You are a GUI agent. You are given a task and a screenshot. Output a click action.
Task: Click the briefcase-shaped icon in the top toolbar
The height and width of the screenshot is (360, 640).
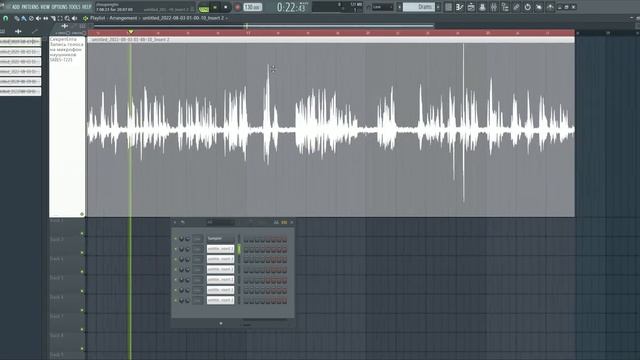click(x=471, y=7)
